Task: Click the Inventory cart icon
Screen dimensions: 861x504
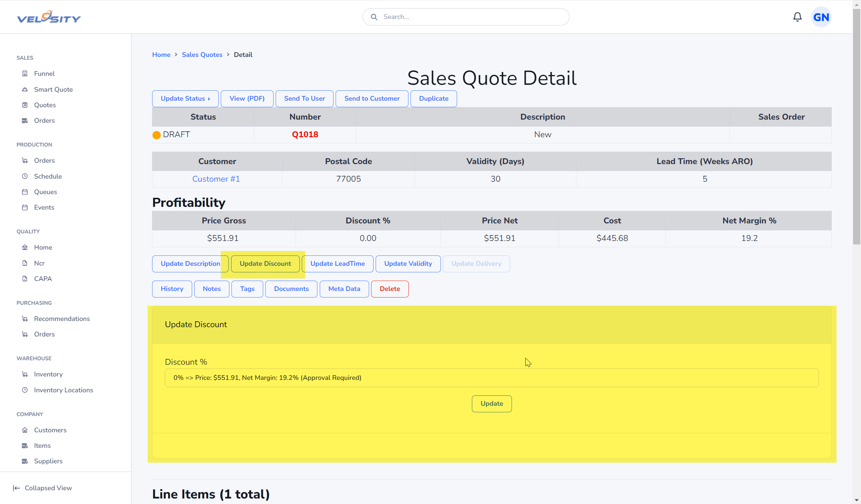Action: click(25, 374)
